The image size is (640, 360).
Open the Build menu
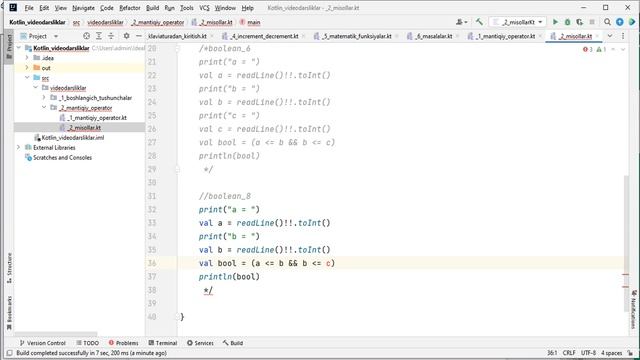coord(152,8)
